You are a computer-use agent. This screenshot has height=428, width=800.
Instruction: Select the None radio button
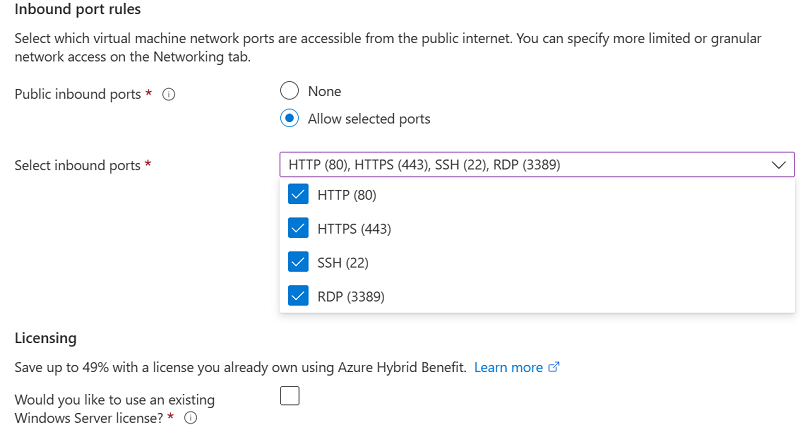(x=289, y=91)
